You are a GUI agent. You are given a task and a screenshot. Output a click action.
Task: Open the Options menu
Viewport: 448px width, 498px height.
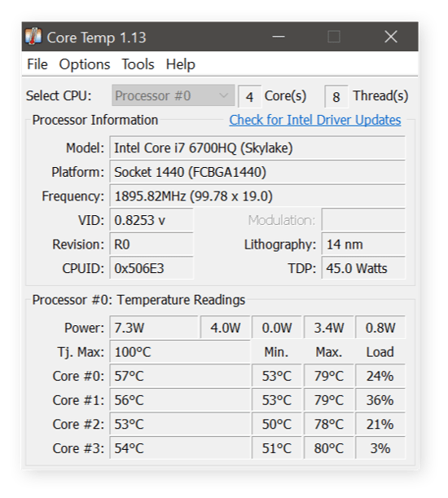[x=85, y=64]
